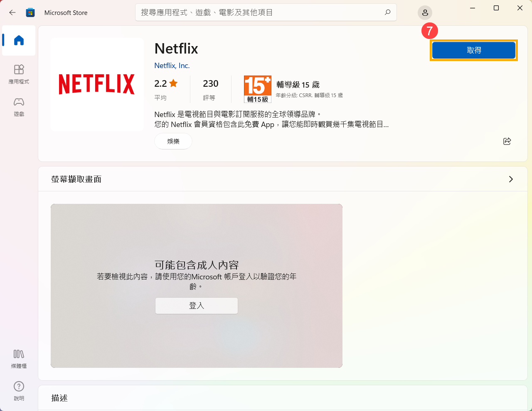Click the Microsoft Store logo icon

click(x=30, y=12)
